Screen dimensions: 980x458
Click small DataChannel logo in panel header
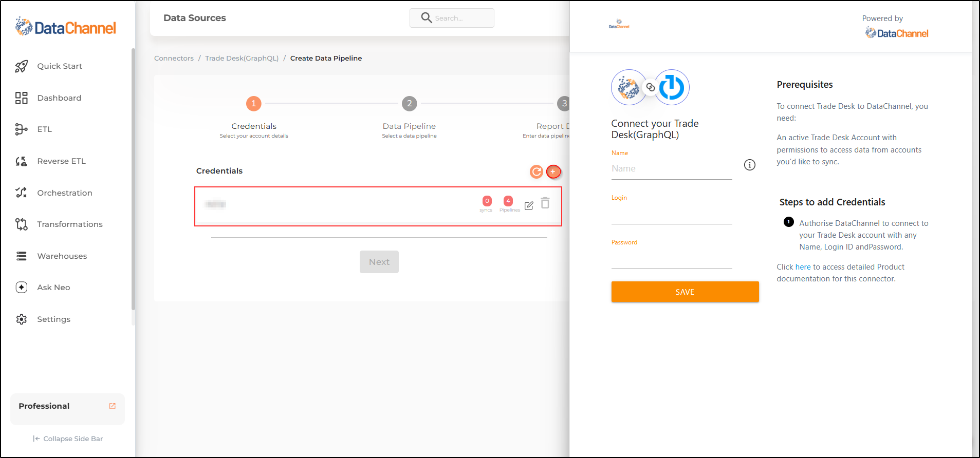coord(619,24)
